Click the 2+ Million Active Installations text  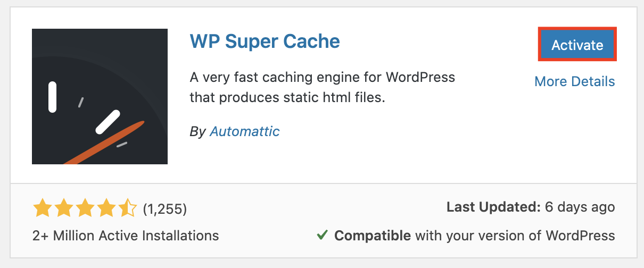pos(126,235)
